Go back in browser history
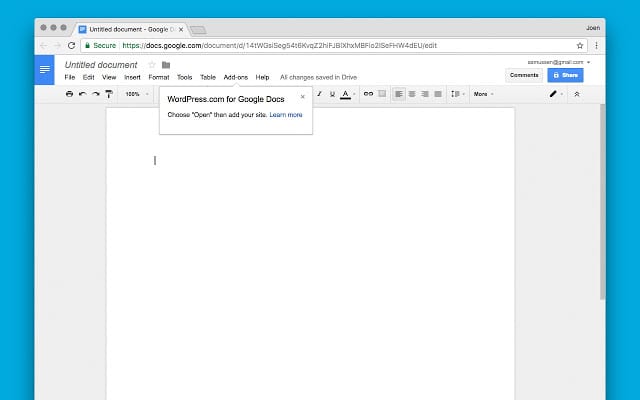Viewport: 640px width, 400px height. [44, 45]
